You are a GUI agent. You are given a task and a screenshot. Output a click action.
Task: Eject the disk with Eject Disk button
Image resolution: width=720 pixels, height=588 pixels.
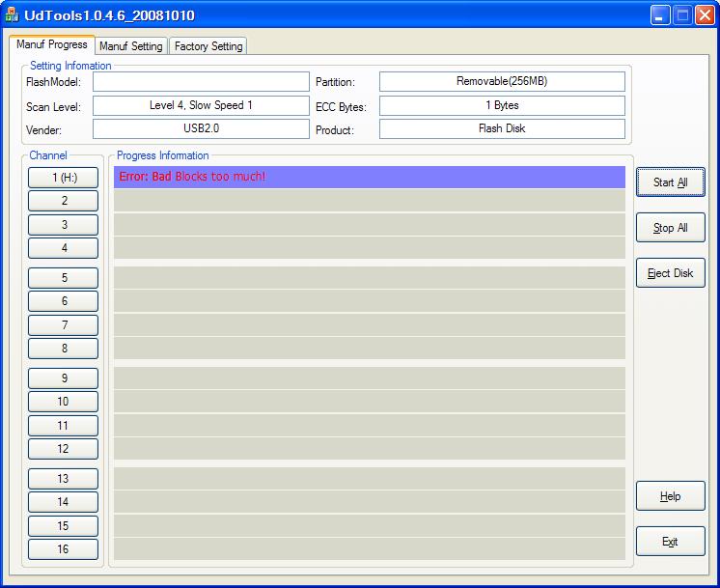pyautogui.click(x=670, y=273)
